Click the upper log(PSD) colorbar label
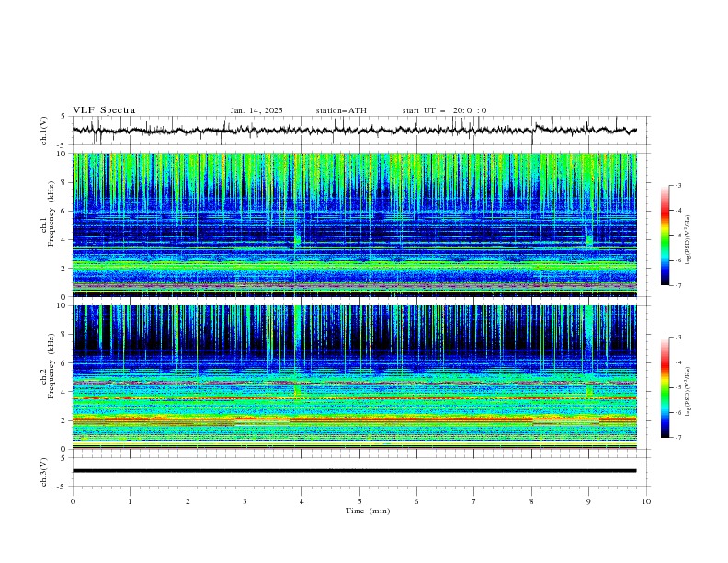The width and height of the screenshot is (728, 563). 688,240
